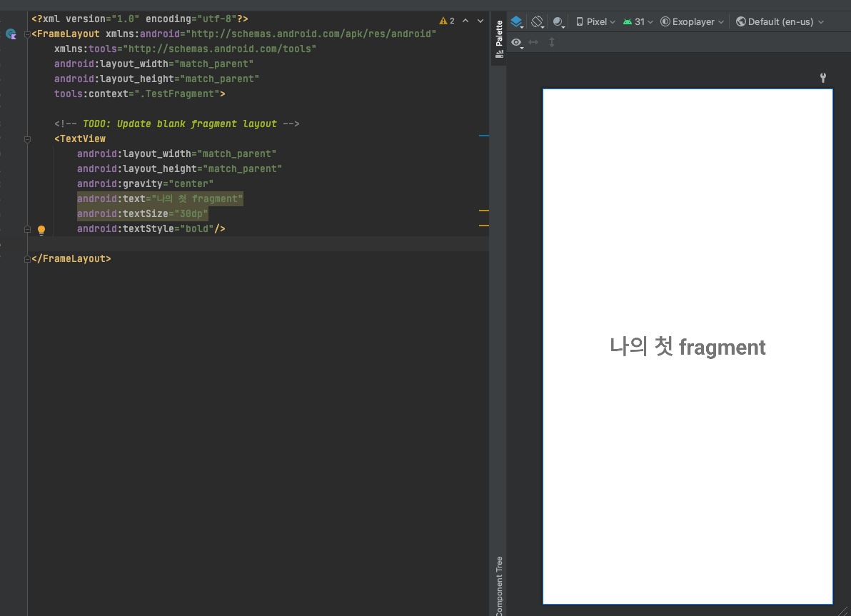Click the closing </FrameLayout> tag
851x616 pixels.
tap(71, 259)
